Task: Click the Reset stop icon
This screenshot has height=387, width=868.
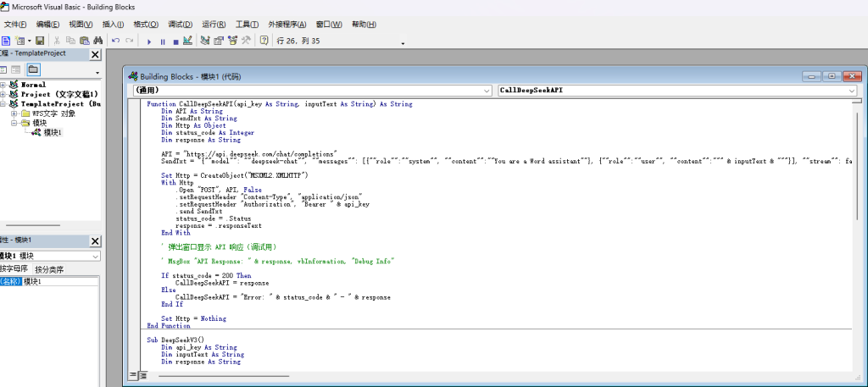Action: point(175,41)
